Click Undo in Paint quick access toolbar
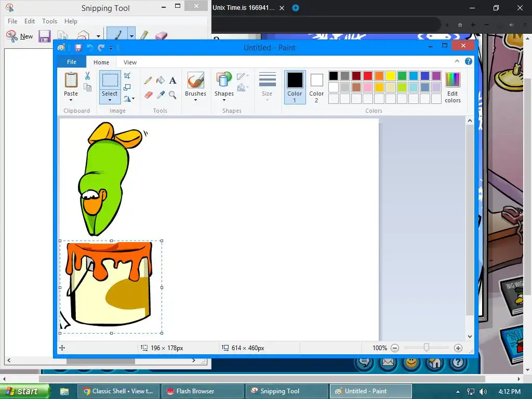Viewport: 532px width, 399px height. pyautogui.click(x=89, y=48)
